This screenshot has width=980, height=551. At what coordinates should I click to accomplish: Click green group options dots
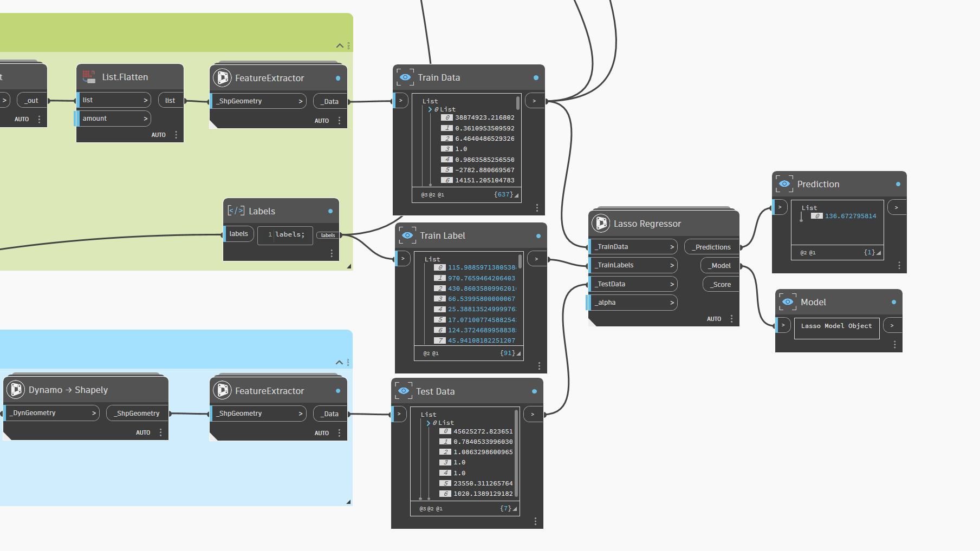click(348, 46)
